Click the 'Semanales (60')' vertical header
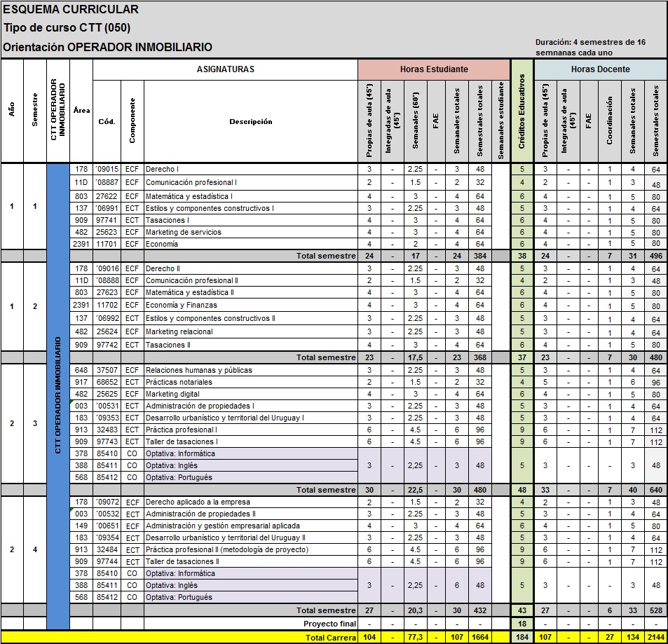Screen dimensions: 668x644 coord(416,121)
